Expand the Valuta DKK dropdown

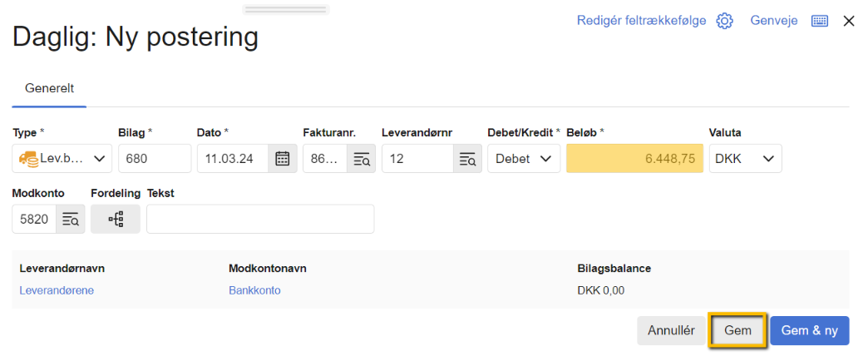(x=744, y=158)
